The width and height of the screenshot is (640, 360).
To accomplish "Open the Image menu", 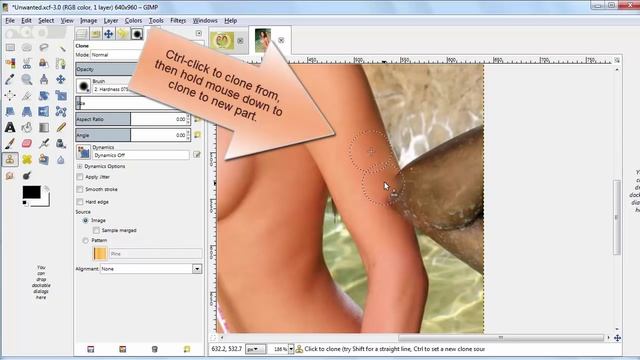I will [x=88, y=20].
